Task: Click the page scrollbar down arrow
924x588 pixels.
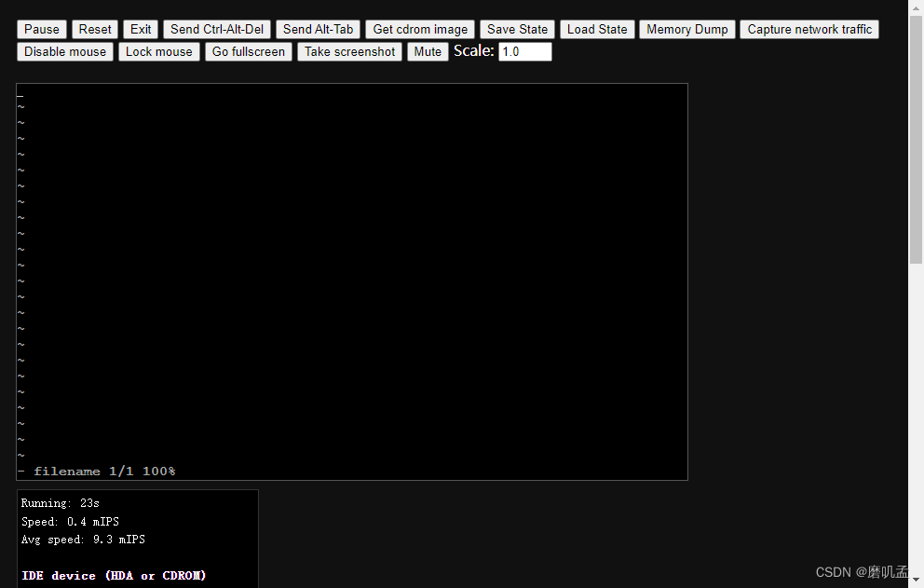Action: 917,581
